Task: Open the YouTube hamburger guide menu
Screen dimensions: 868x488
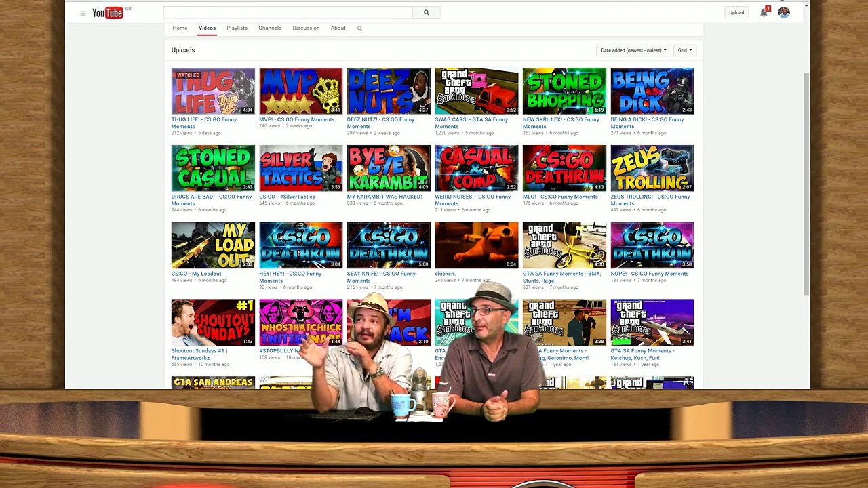Action: (83, 13)
